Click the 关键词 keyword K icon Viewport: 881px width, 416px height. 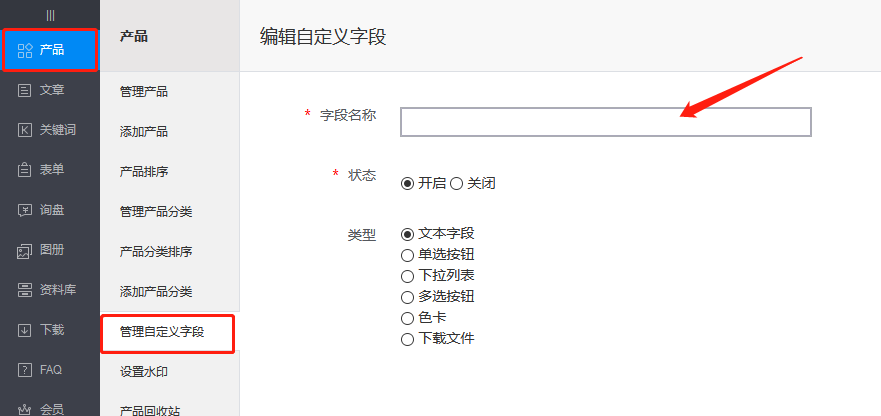tap(25, 130)
